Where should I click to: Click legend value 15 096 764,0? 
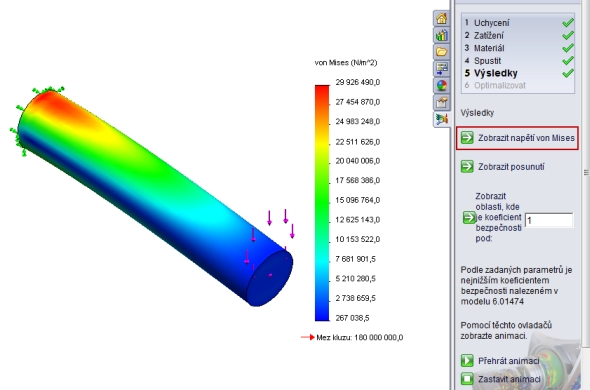357,200
